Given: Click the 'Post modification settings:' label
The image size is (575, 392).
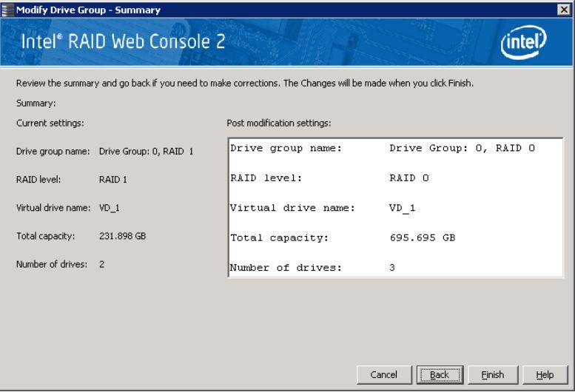Looking at the screenshot, I should tap(279, 123).
